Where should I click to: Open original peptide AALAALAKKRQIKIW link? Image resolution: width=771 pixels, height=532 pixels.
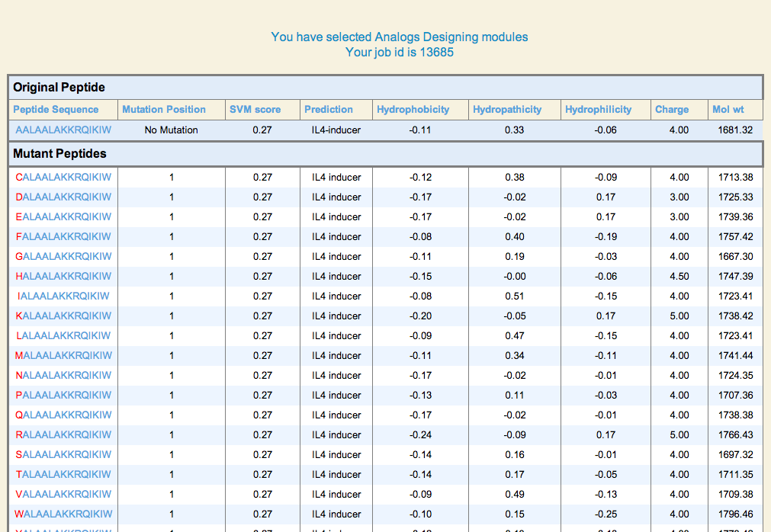63,130
